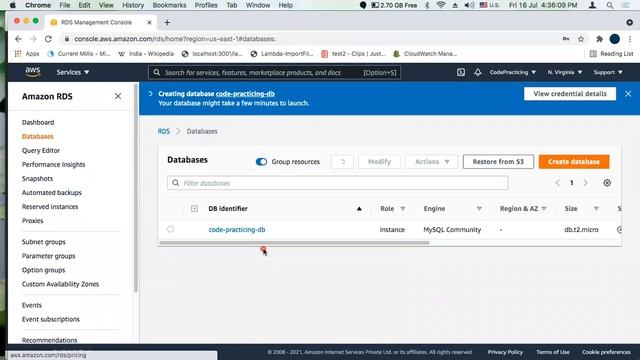Open Query Editor in the sidebar

click(x=41, y=150)
